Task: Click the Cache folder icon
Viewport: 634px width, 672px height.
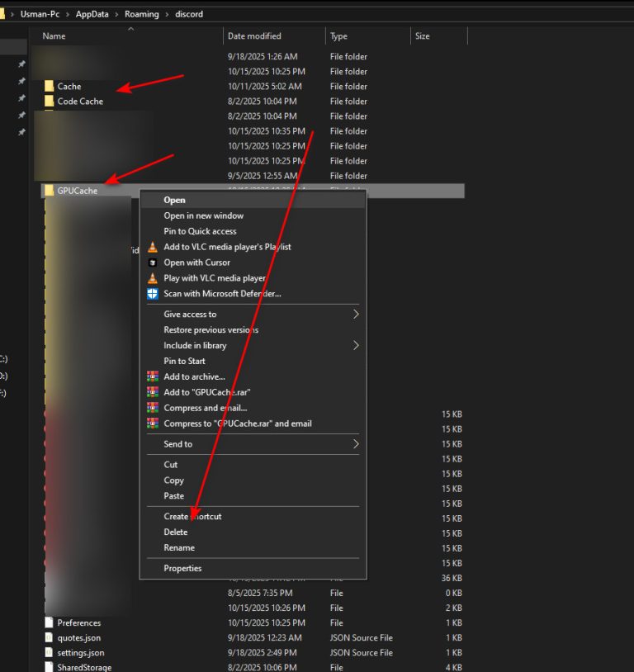Action: click(x=49, y=86)
